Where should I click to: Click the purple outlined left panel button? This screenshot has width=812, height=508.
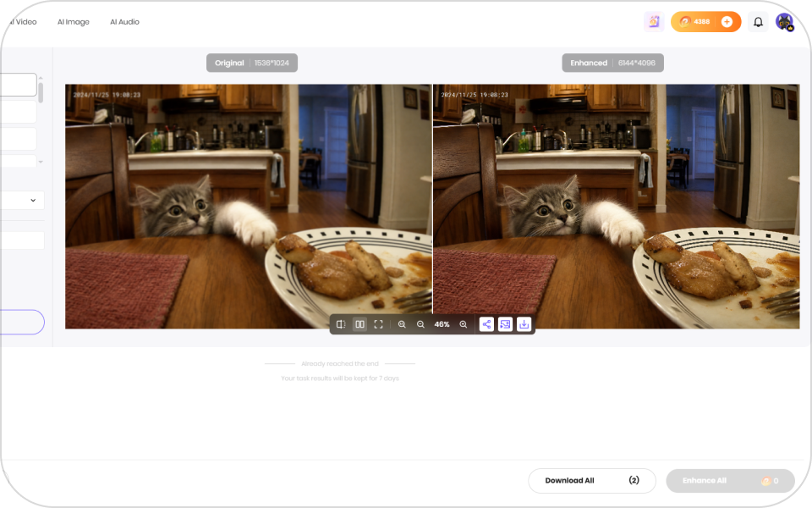(x=22, y=322)
